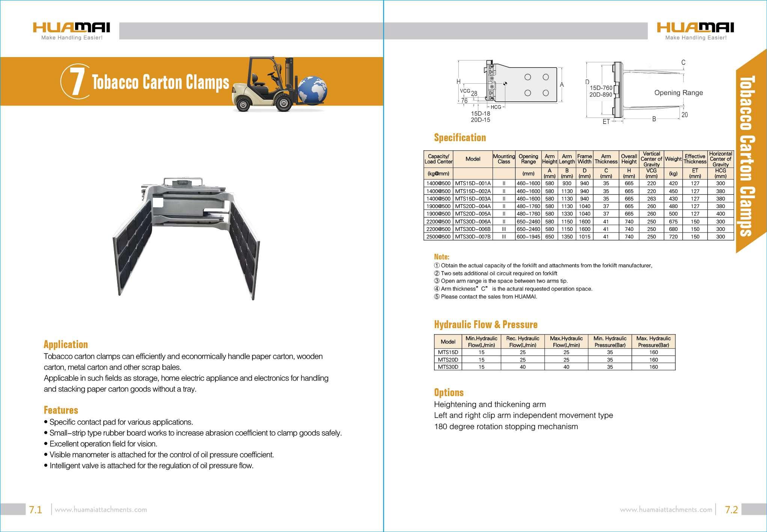The height and width of the screenshot is (532, 767).
Task: Click the Hydraulic Flow & Pressure heading
Action: [x=485, y=324]
